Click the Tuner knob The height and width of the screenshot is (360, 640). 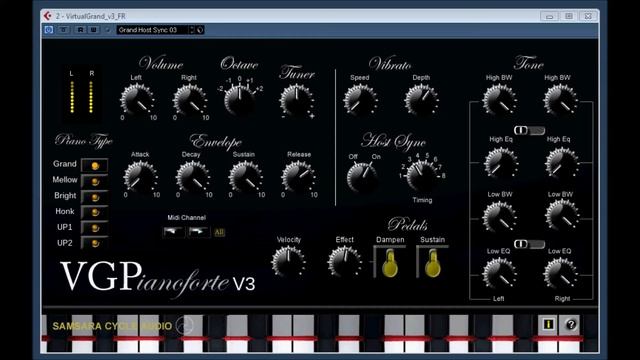pos(297,101)
